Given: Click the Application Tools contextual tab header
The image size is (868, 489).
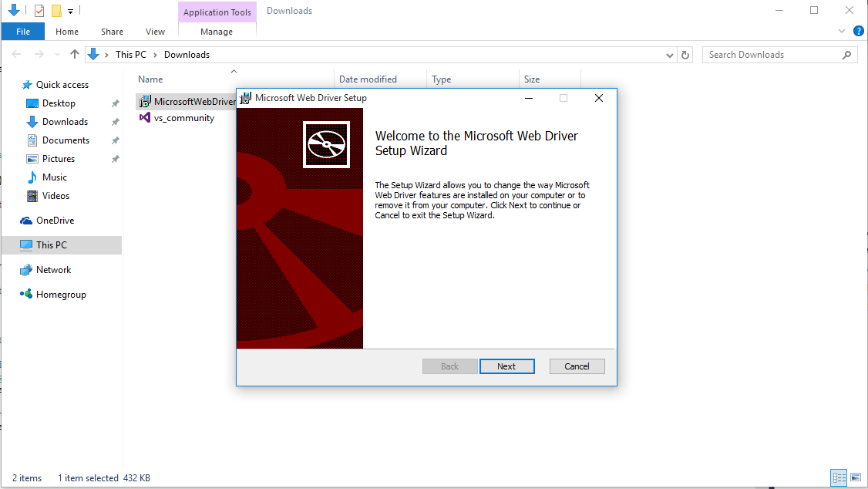Looking at the screenshot, I should [217, 12].
